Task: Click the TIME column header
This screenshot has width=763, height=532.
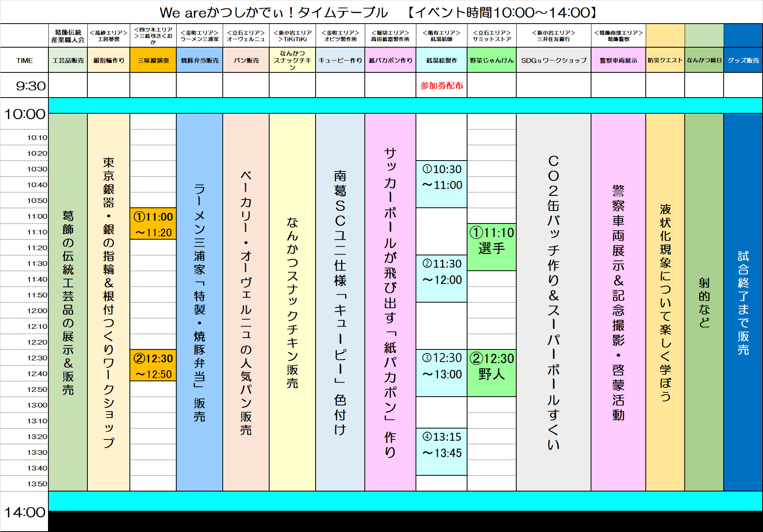Action: pyautogui.click(x=24, y=60)
